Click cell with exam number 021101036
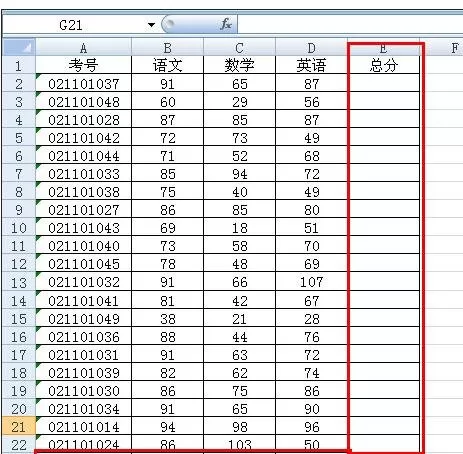Viewport: 463px width, 454px height. pyautogui.click(x=84, y=336)
